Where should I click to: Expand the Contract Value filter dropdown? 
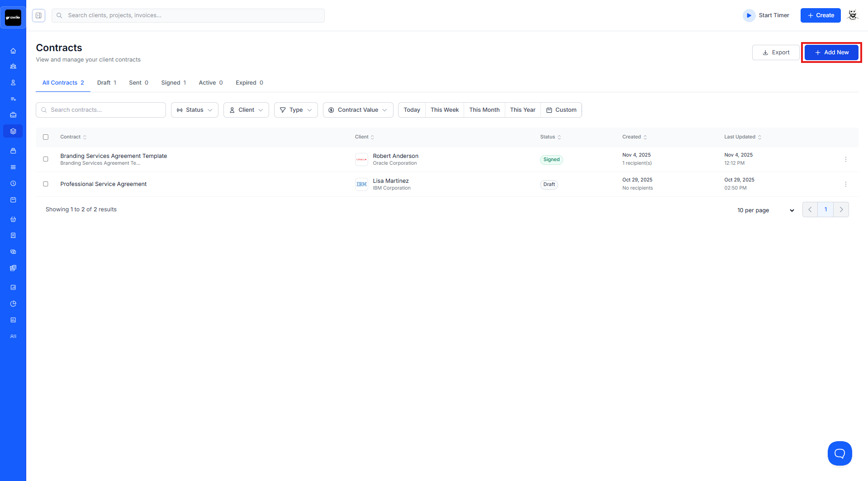(358, 110)
